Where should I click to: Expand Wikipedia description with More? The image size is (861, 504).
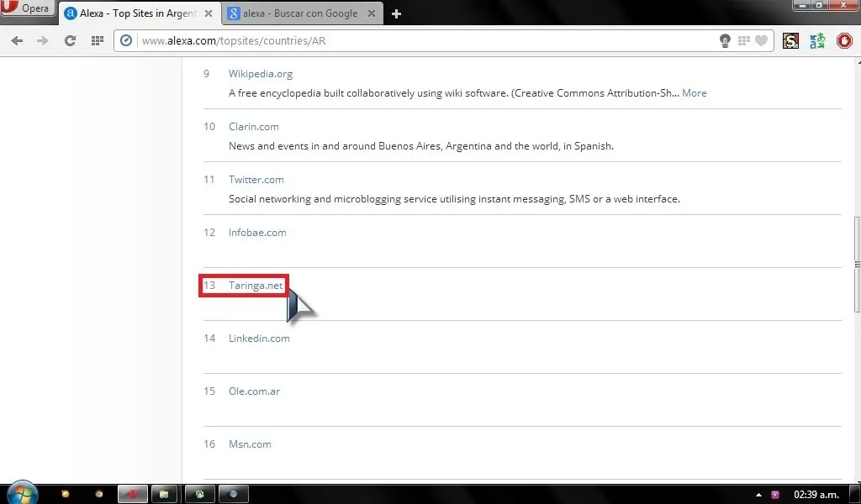coord(694,93)
